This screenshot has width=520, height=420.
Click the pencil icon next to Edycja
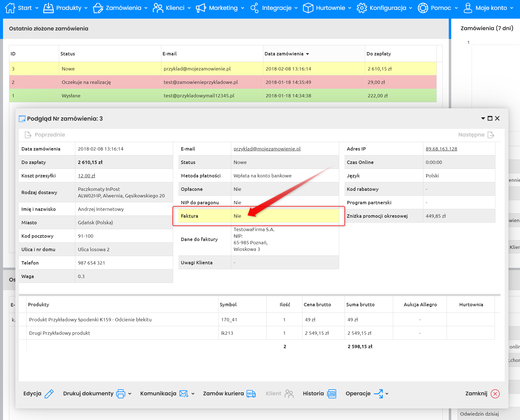49,394
